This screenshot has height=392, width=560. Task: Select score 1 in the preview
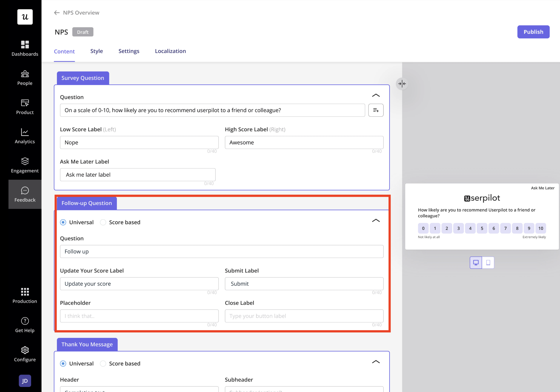[435, 228]
